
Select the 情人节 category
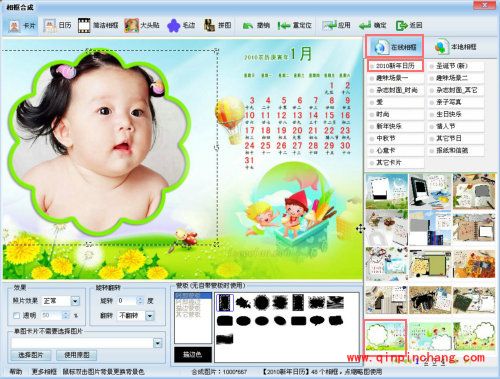(x=456, y=126)
